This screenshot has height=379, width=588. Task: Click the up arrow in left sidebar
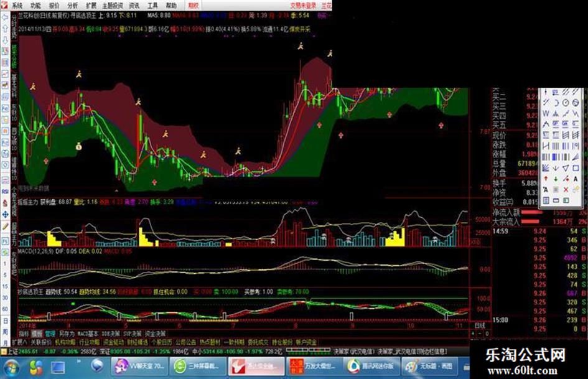(5, 29)
